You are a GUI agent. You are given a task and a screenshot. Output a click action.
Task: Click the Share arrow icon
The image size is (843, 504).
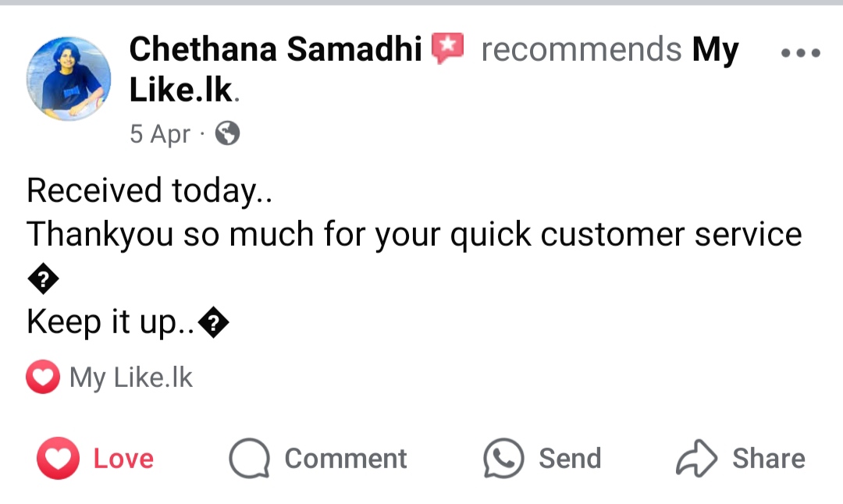click(695, 458)
